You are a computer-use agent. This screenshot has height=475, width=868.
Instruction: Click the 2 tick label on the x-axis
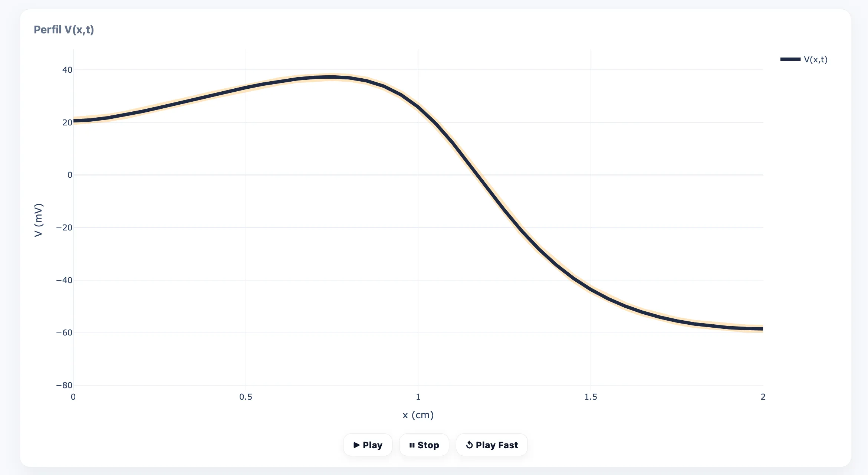763,397
